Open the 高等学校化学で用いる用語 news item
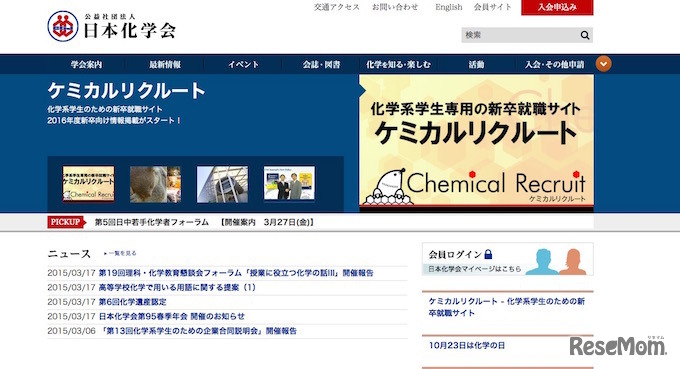The height and width of the screenshot is (369, 680). coord(177,287)
